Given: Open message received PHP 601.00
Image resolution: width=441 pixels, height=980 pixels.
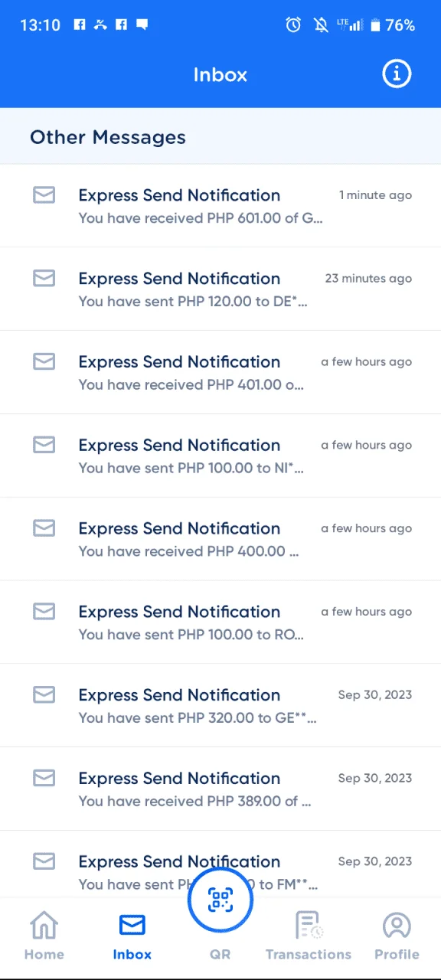Looking at the screenshot, I should pos(220,206).
